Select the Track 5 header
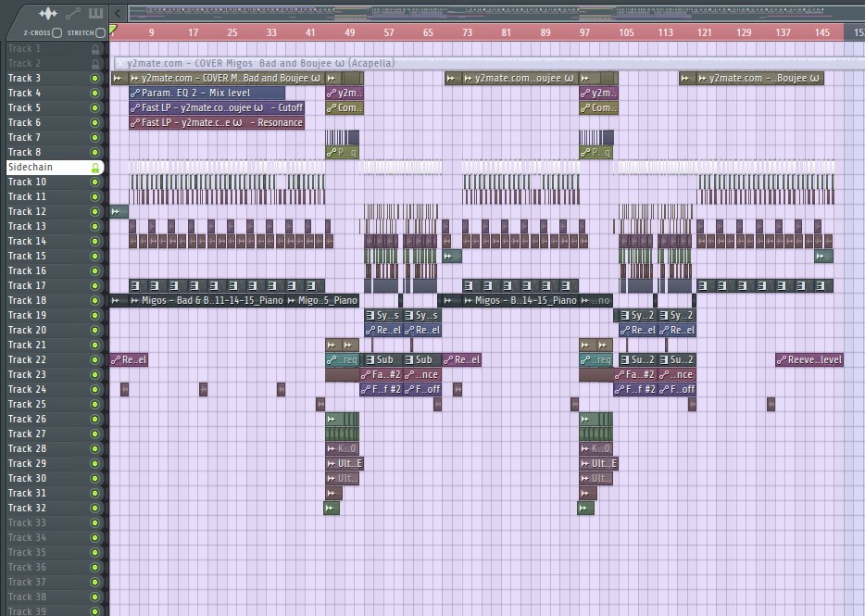 pos(55,108)
